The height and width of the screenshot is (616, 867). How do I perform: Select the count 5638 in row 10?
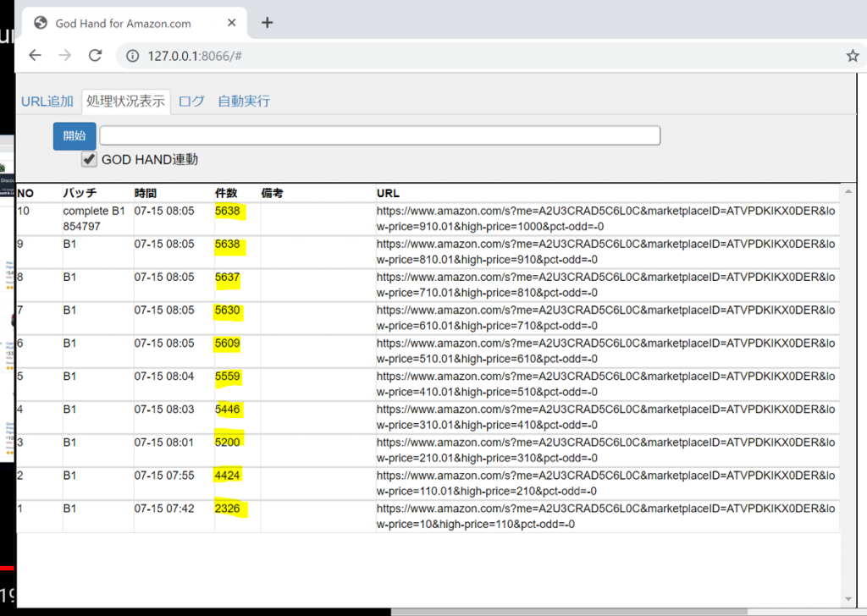[x=227, y=211]
